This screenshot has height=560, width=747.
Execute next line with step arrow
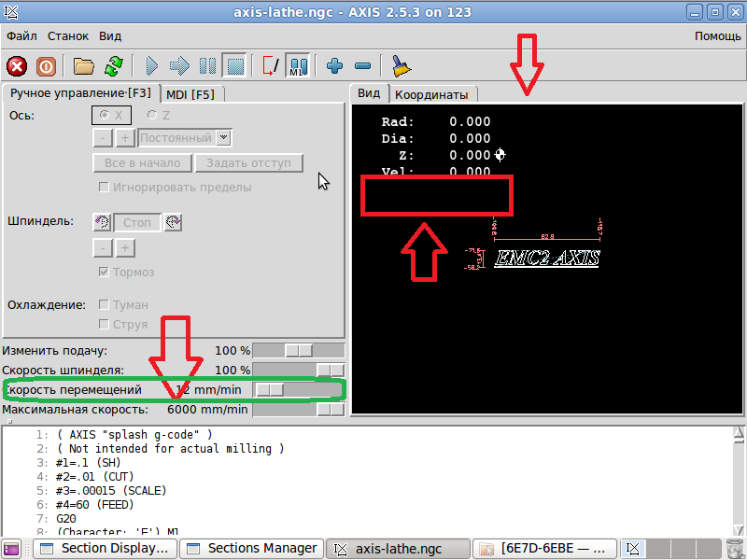pyautogui.click(x=179, y=66)
